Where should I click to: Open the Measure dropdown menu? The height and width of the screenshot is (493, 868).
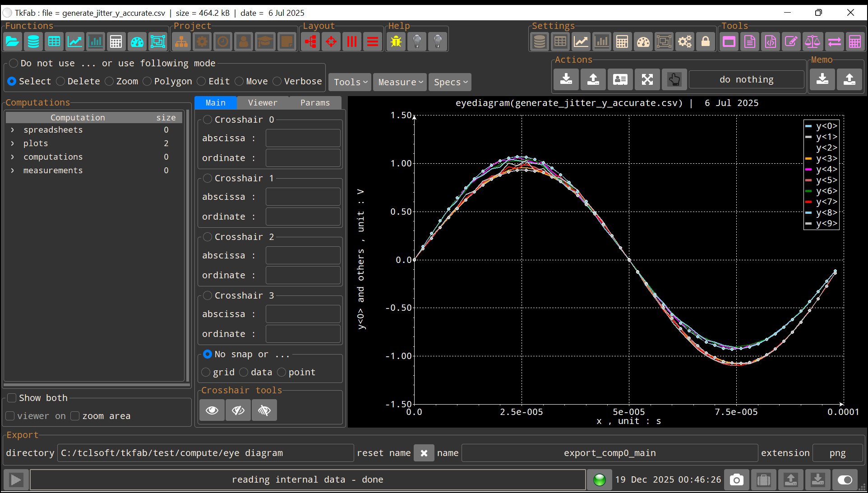tap(400, 82)
